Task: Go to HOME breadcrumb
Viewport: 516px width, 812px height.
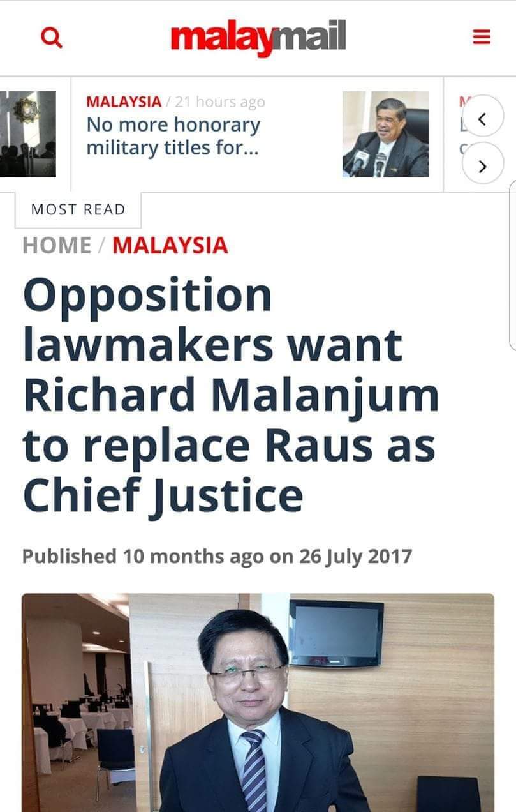Action: [57, 246]
